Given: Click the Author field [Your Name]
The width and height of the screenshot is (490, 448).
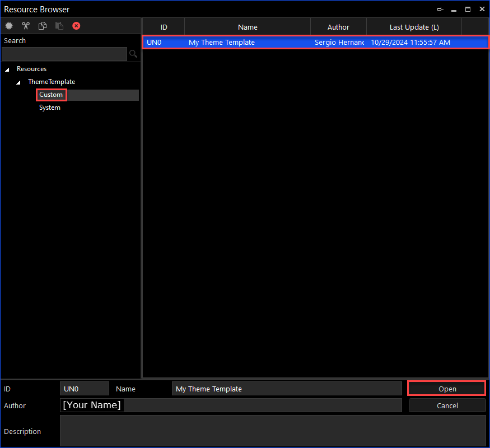Looking at the screenshot, I should [x=231, y=405].
